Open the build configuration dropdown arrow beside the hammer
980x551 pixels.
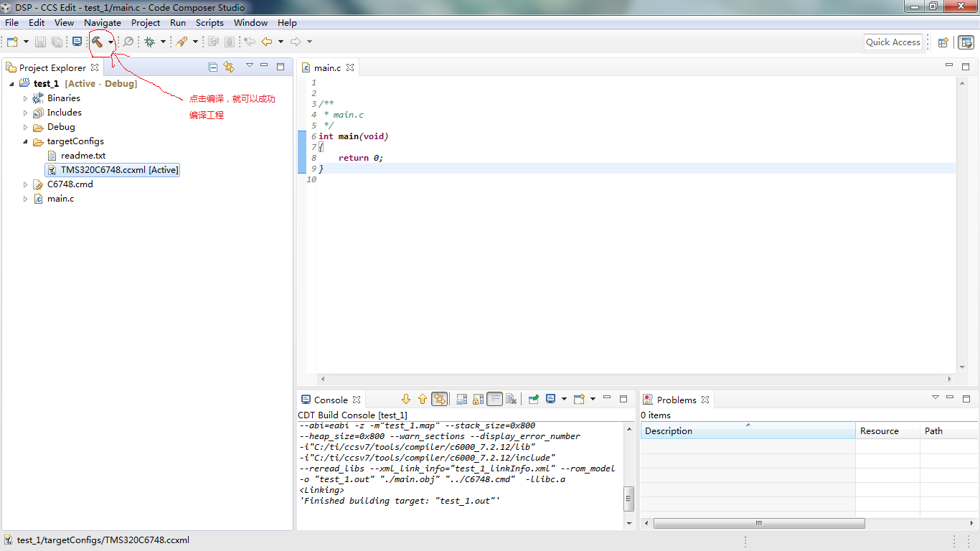pos(110,42)
